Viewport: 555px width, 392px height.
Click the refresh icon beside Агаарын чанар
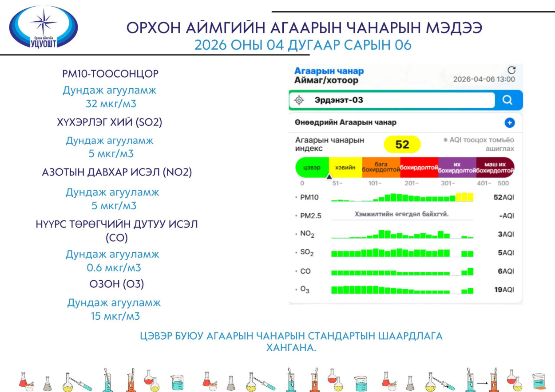[x=511, y=70]
